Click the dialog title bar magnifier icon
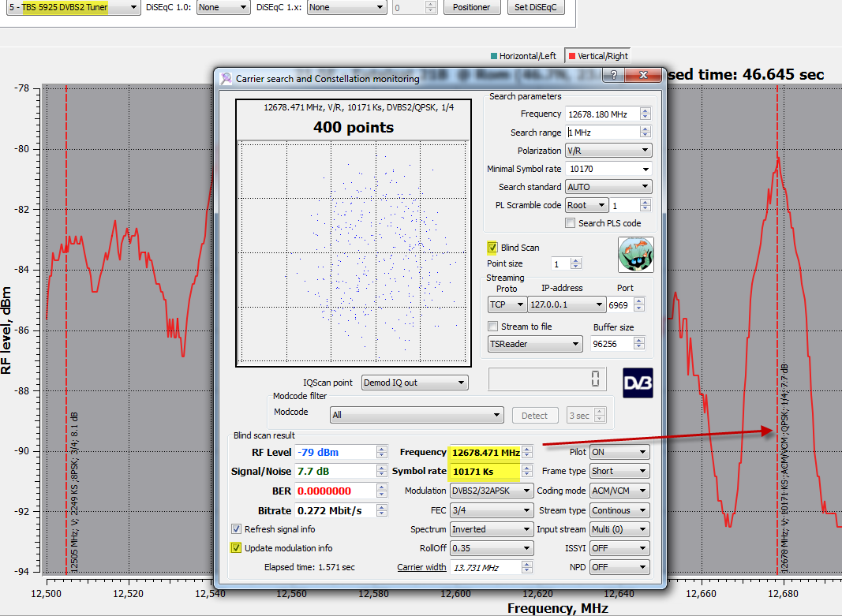842x616 pixels. point(226,78)
